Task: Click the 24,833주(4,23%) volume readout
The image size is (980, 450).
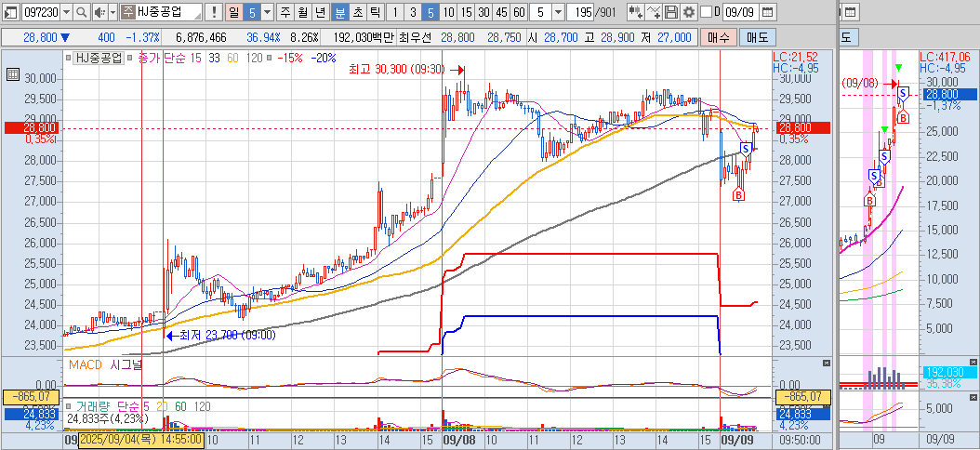Action: (108, 418)
